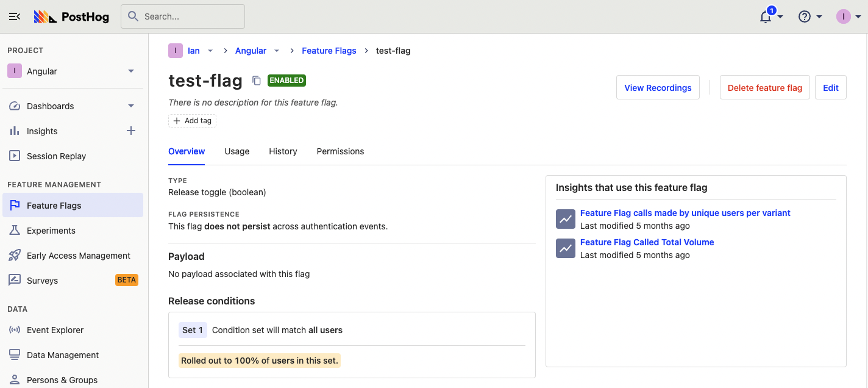
Task: Open the help question mark menu
Action: point(805,17)
